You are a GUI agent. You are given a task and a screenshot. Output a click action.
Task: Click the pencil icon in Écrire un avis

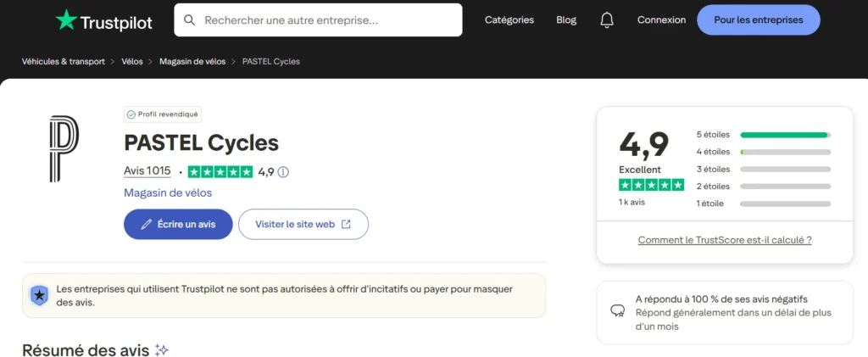point(146,224)
